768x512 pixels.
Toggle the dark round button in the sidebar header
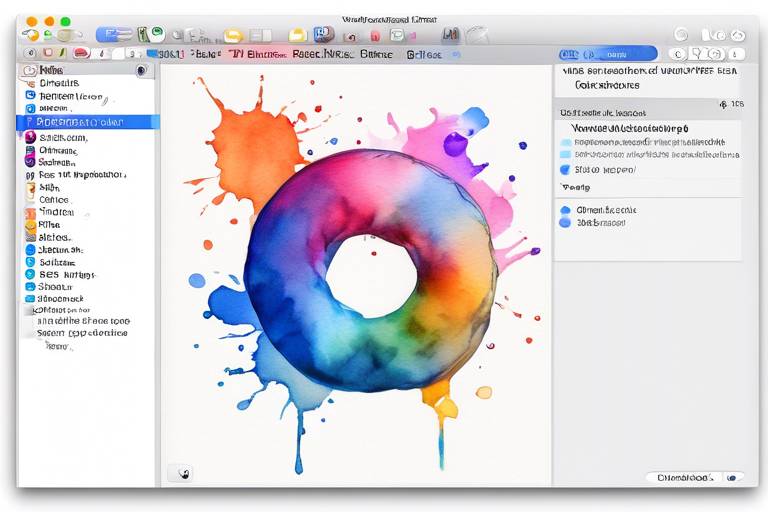coord(142,71)
